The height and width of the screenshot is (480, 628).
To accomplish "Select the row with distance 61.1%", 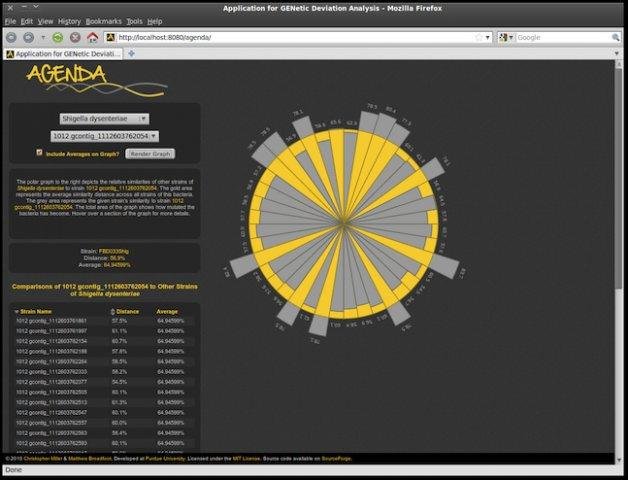I will pos(105,331).
